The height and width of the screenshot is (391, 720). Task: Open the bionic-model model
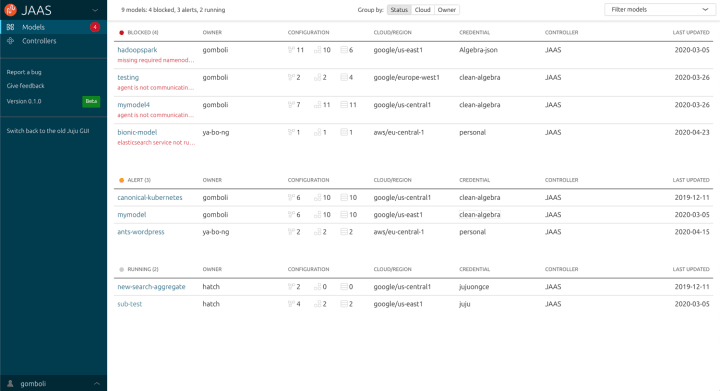137,132
